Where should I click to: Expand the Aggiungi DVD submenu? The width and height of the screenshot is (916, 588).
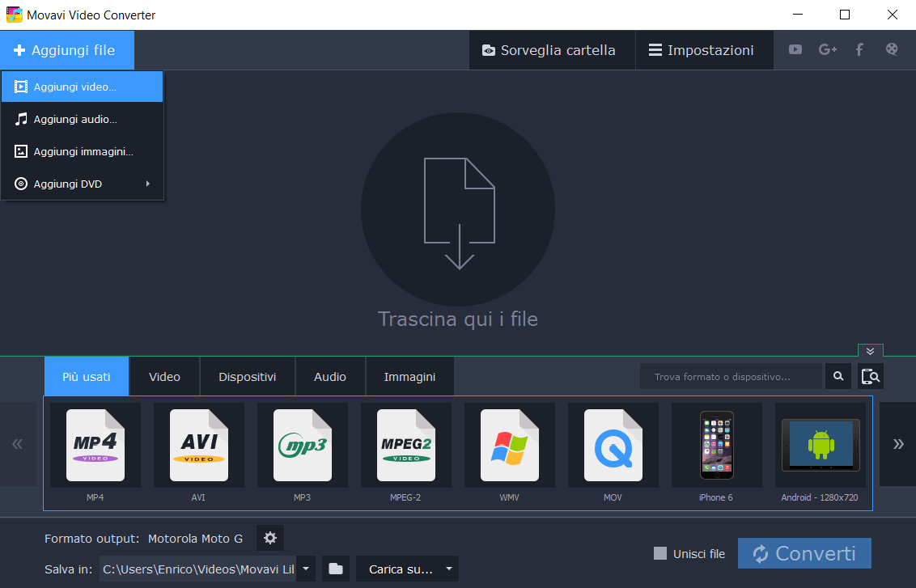(x=82, y=184)
